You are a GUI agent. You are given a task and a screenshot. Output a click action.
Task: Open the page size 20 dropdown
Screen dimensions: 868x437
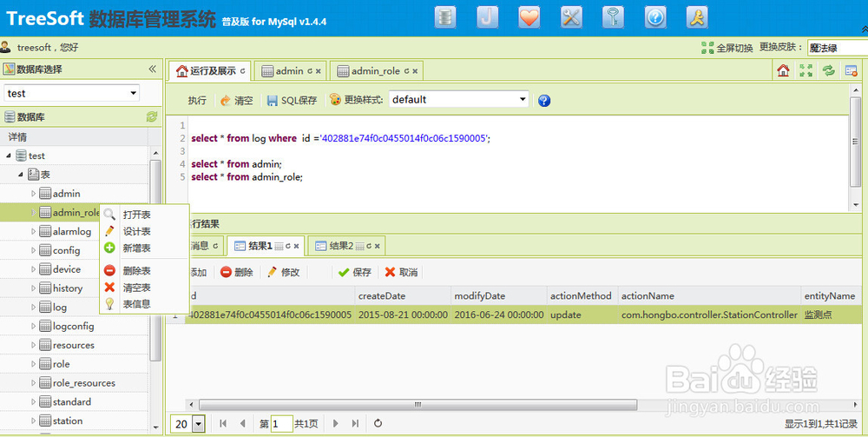pos(198,425)
